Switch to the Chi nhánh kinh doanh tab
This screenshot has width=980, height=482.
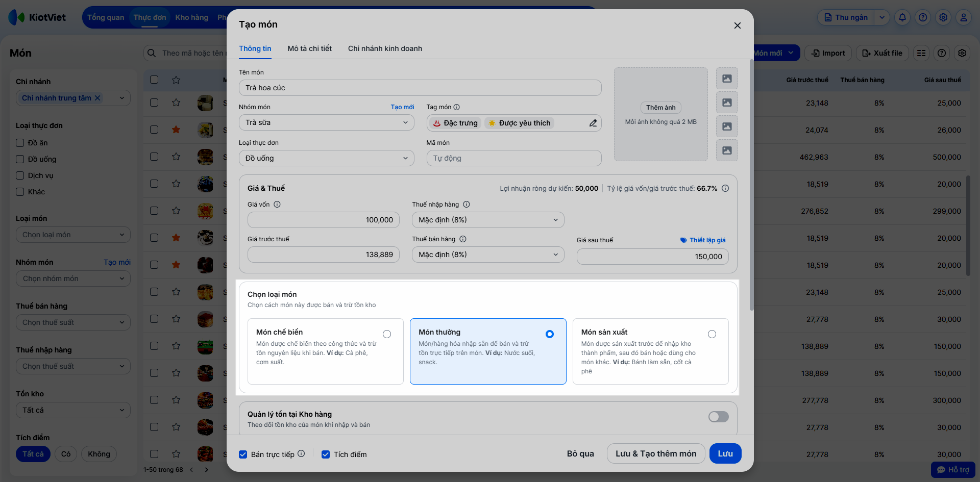[385, 48]
